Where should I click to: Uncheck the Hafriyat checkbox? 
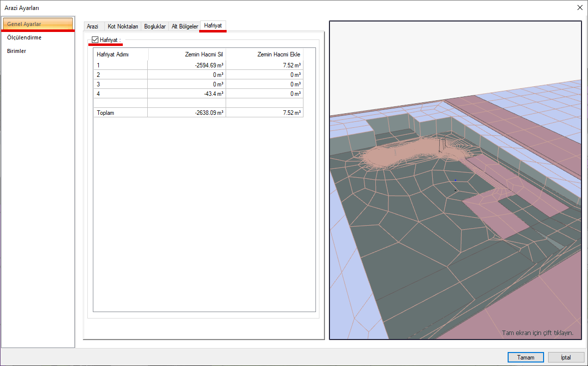95,40
